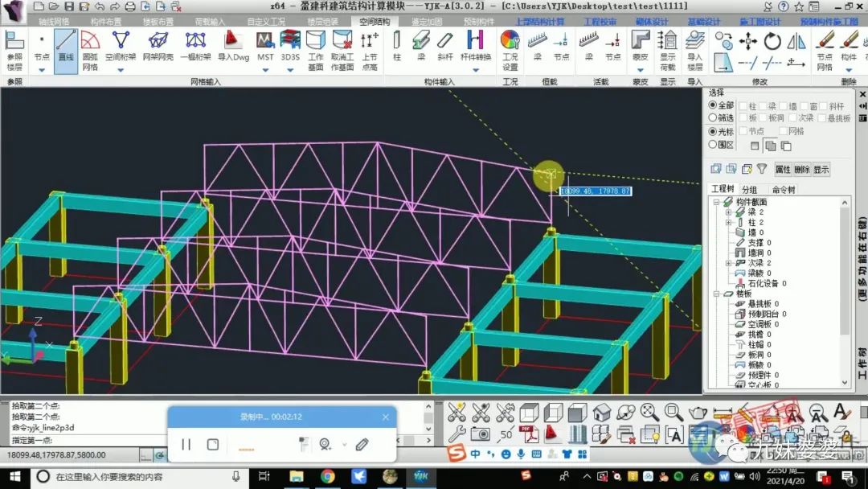Viewport: 868px width, 489px height.
Task: Open the 基础设计 module link
Action: 703,22
